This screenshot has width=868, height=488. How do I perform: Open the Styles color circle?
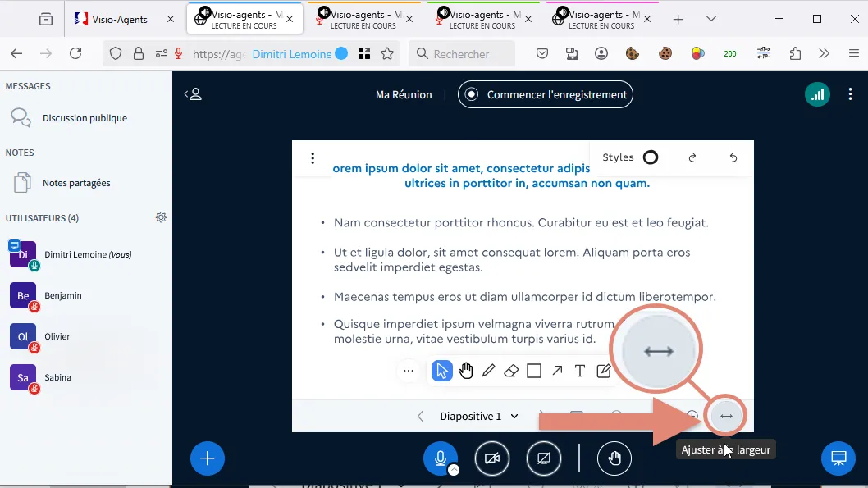(x=651, y=157)
